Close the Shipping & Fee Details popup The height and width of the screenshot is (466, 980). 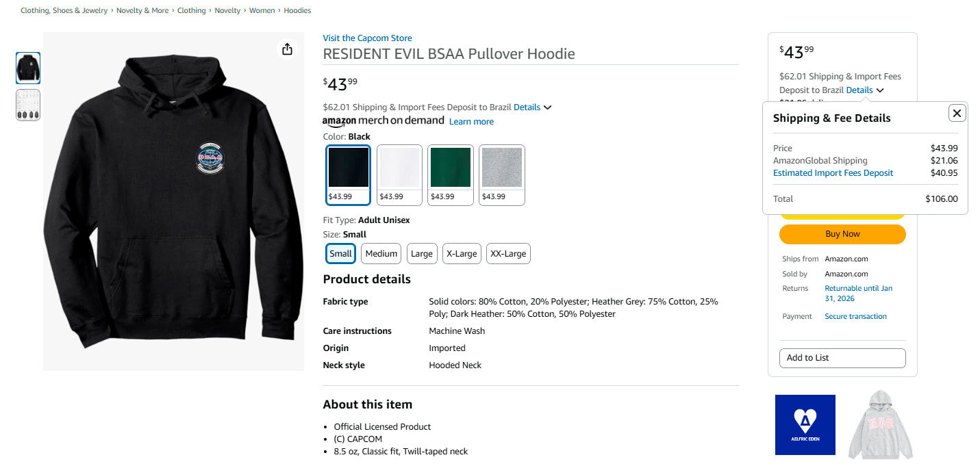coord(957,114)
